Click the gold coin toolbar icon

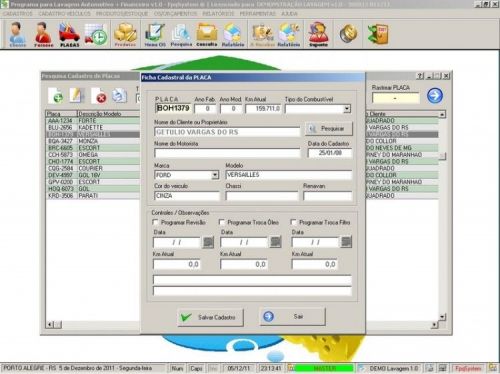pyautogui.click(x=348, y=34)
